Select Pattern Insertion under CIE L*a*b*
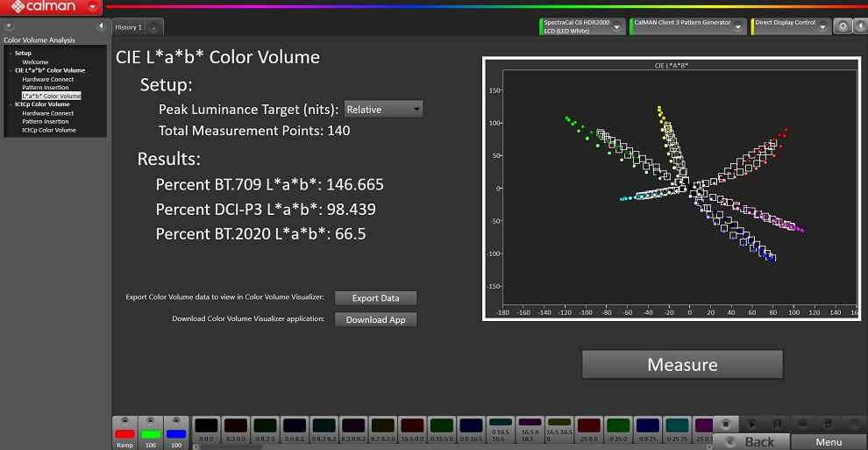The height and width of the screenshot is (450, 868). [46, 88]
